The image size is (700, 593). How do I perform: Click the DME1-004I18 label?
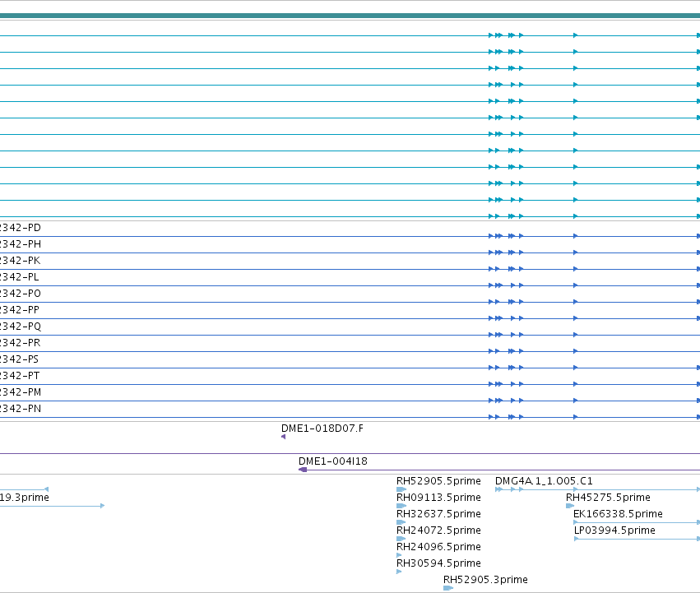click(333, 461)
